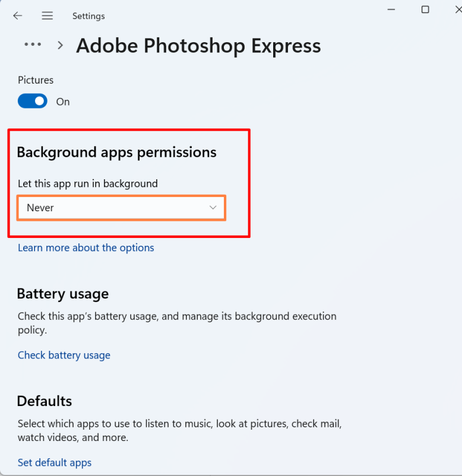Open Learn more about the options
This screenshot has height=476, width=462.
coord(86,248)
